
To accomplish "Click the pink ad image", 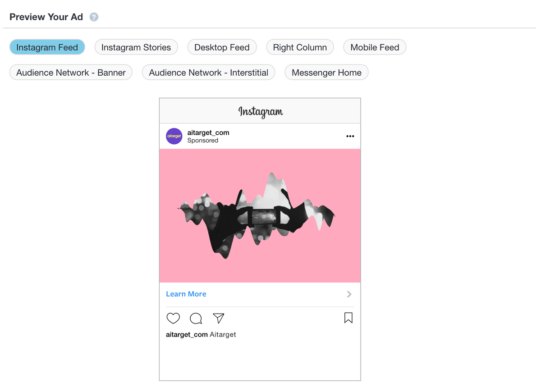I will (x=260, y=216).
